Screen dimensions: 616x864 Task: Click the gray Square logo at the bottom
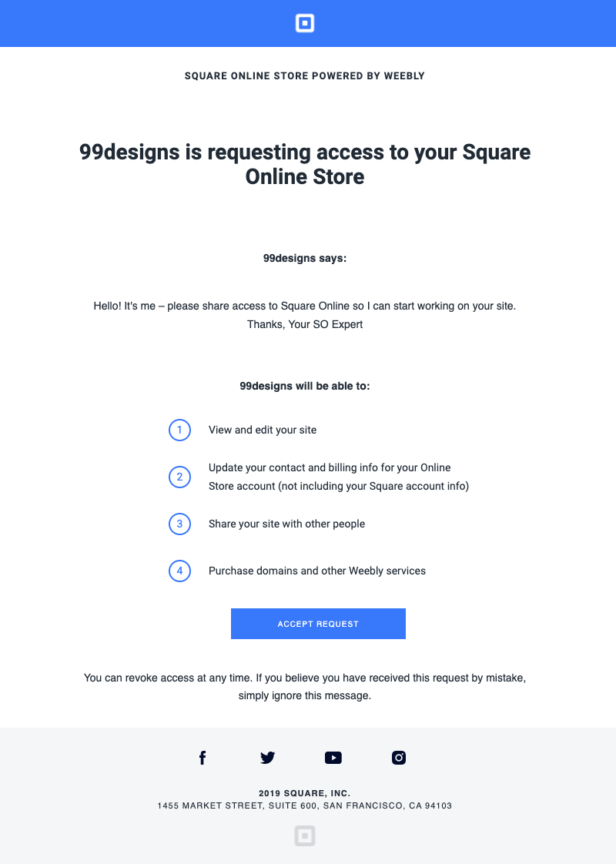[x=305, y=836]
